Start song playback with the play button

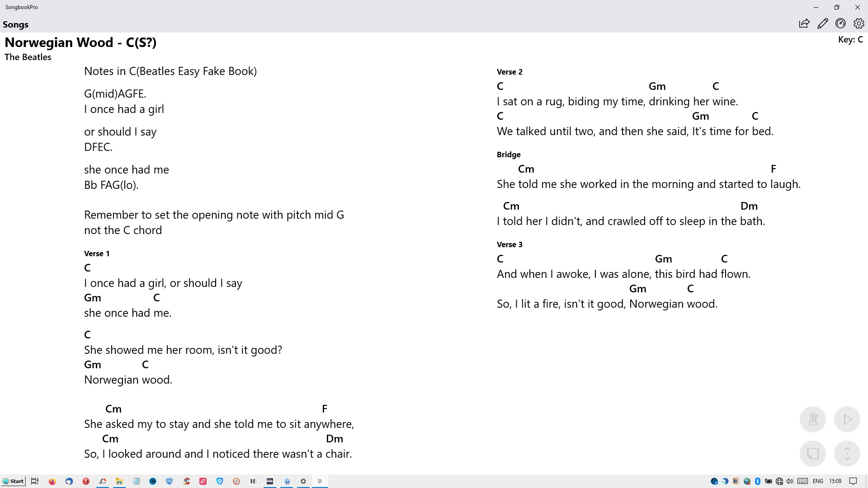pos(847,419)
